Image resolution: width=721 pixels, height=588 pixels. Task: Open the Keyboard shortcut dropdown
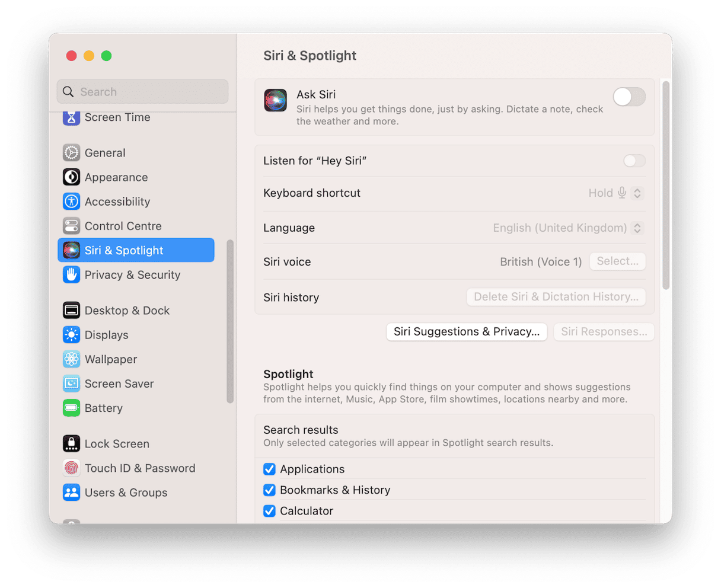[637, 193]
